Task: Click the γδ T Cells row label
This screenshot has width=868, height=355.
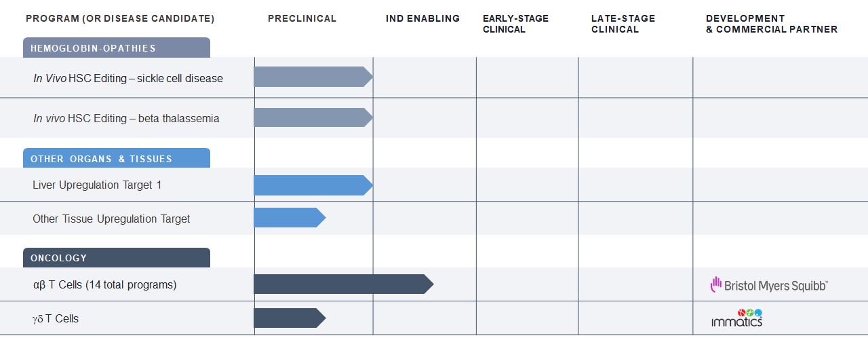Action: pyautogui.click(x=56, y=318)
